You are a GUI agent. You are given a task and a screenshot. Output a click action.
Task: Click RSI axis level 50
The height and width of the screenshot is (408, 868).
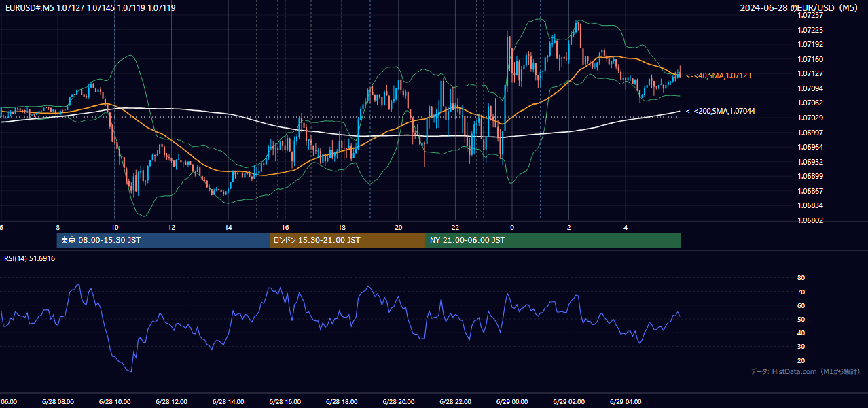[x=801, y=319]
